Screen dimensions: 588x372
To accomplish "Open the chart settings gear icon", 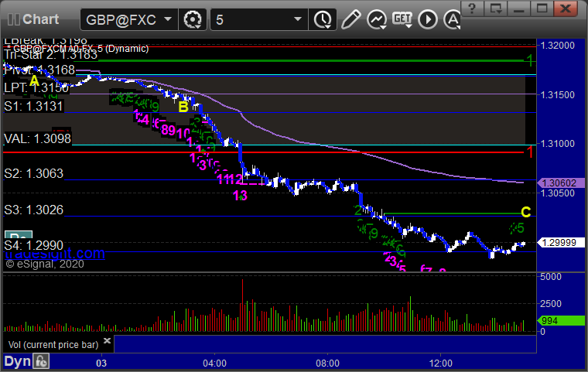I will point(193,18).
